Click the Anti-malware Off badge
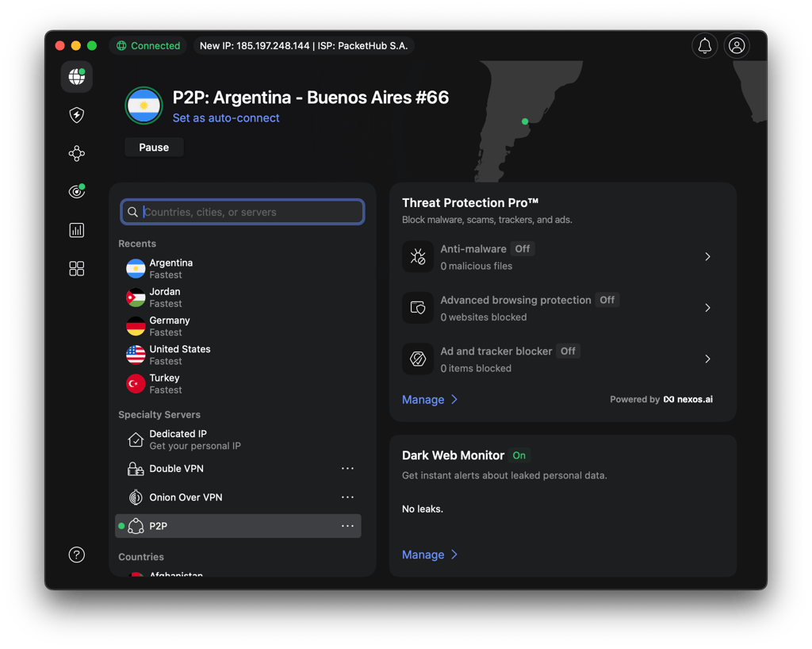Viewport: 812px width, 649px height. (x=523, y=248)
